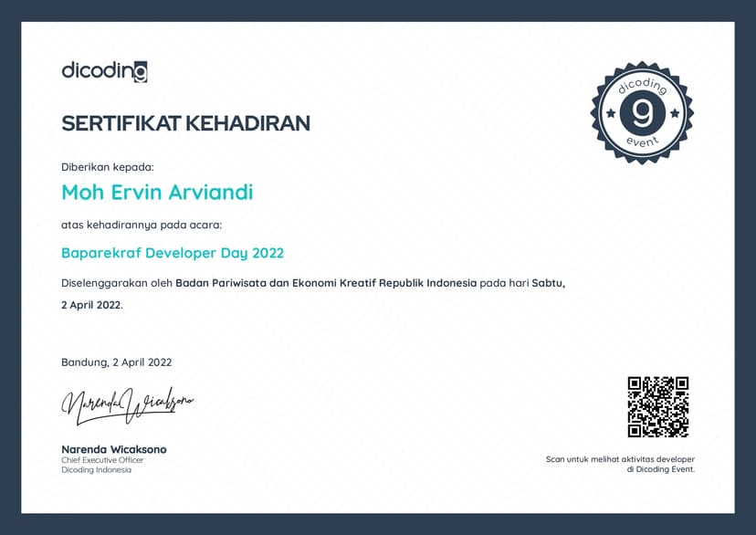
Task: Click the "atas kehadirannya pada acara:" text
Action: tap(142, 225)
